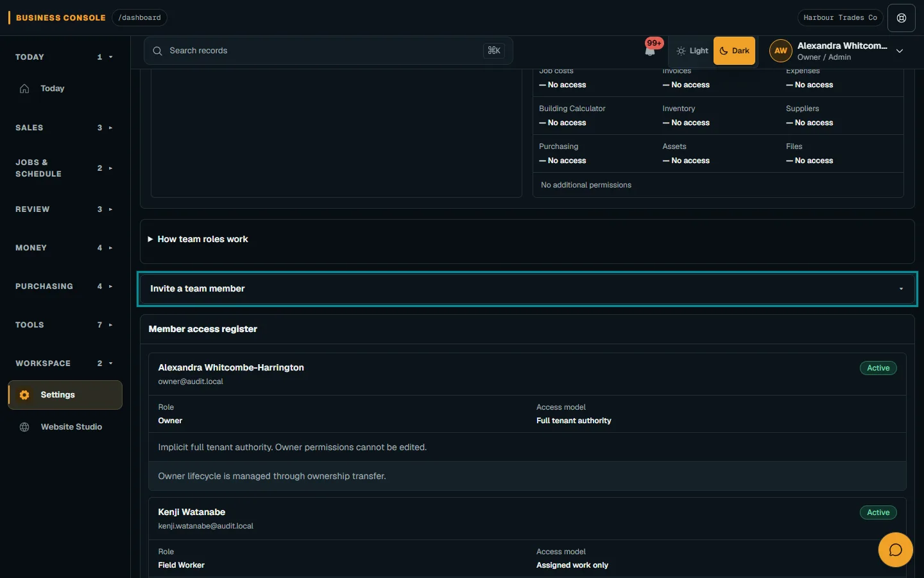Click the Inventory permission label
Screen dimensions: 924x578
click(678, 109)
